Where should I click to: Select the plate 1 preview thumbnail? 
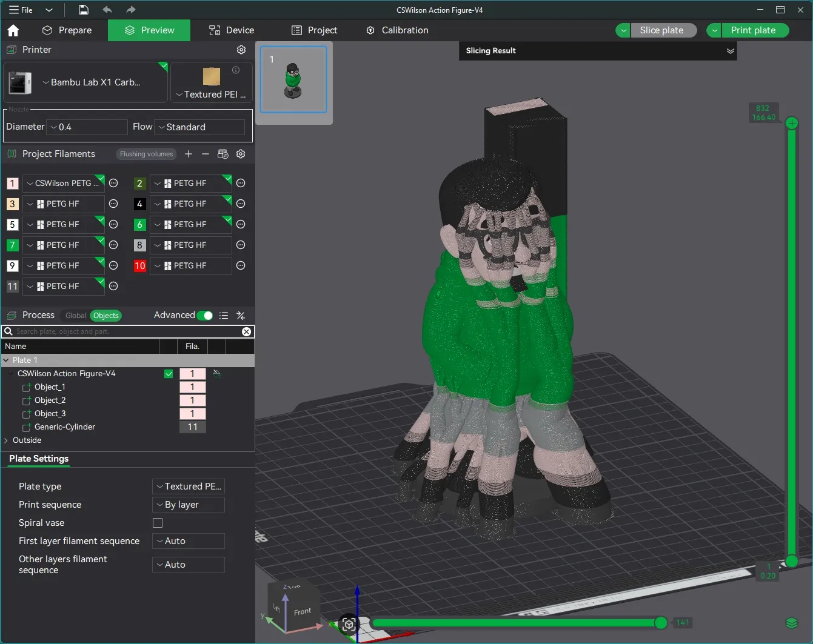[x=293, y=79]
